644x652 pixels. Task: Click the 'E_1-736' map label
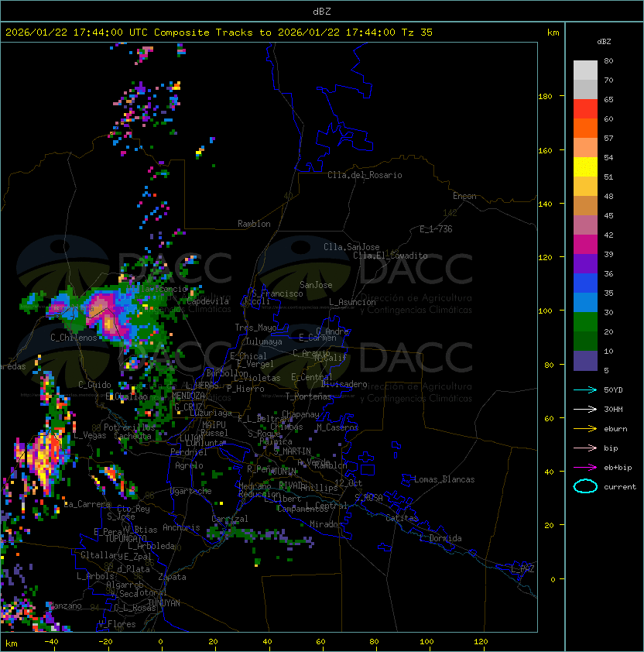click(436, 229)
